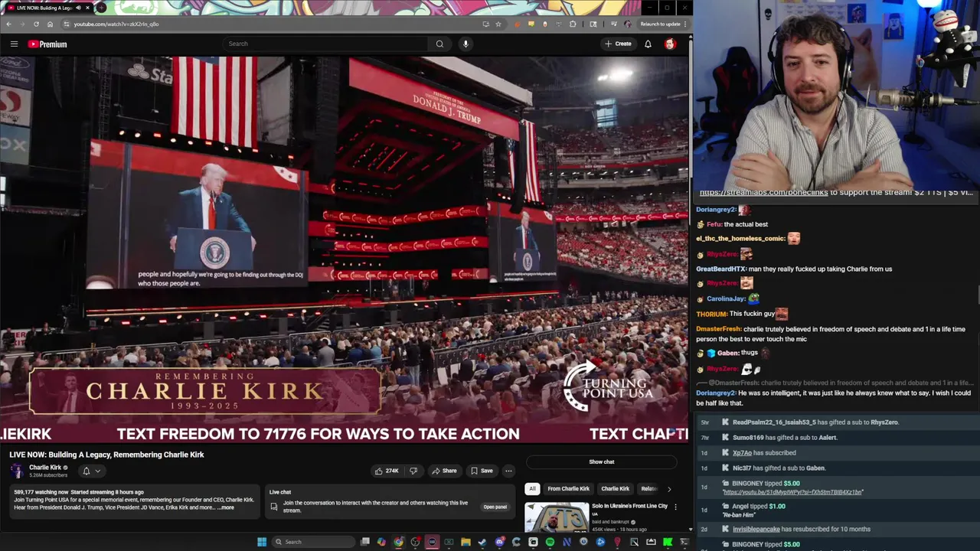980x551 pixels.
Task: Start voice search with microphone icon
Action: tap(465, 44)
